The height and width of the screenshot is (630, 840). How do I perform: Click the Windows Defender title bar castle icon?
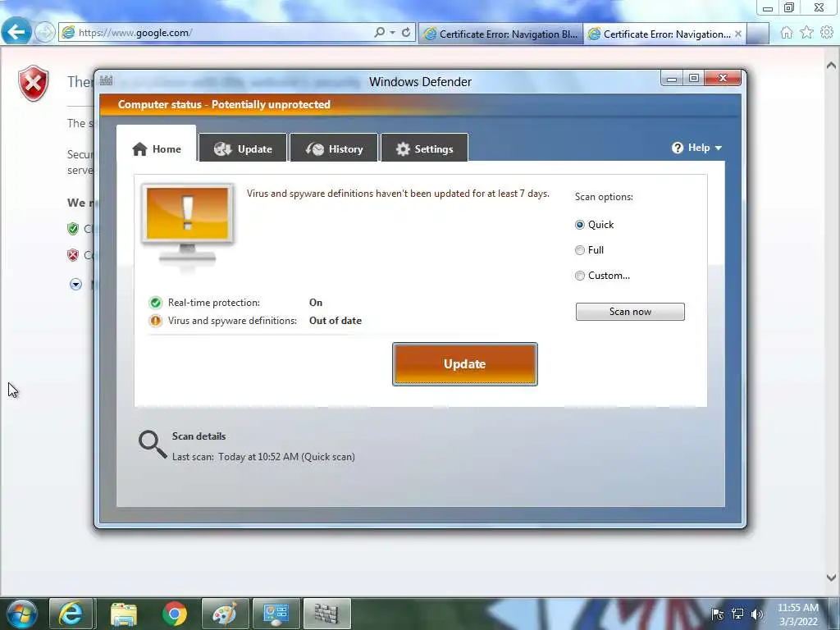106,81
